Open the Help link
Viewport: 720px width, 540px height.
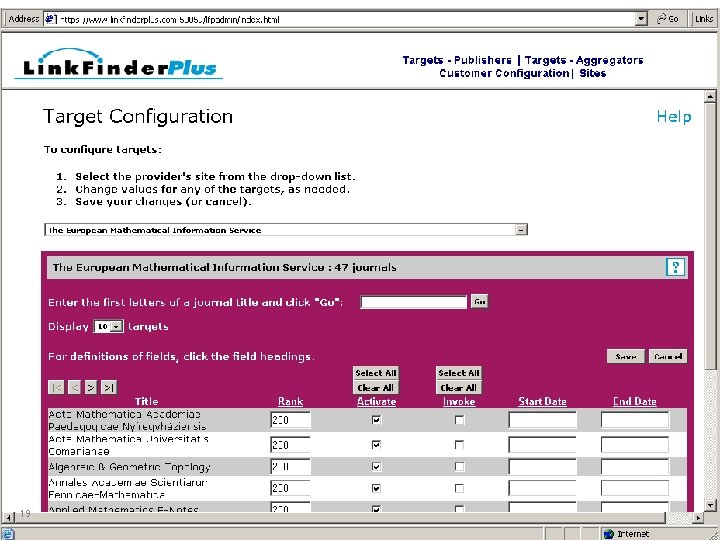pos(674,117)
